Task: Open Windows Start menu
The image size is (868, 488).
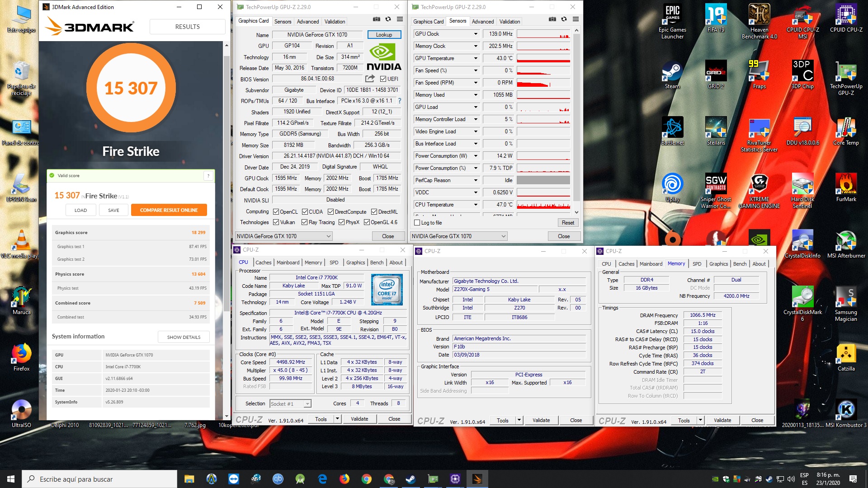Action: [11, 479]
